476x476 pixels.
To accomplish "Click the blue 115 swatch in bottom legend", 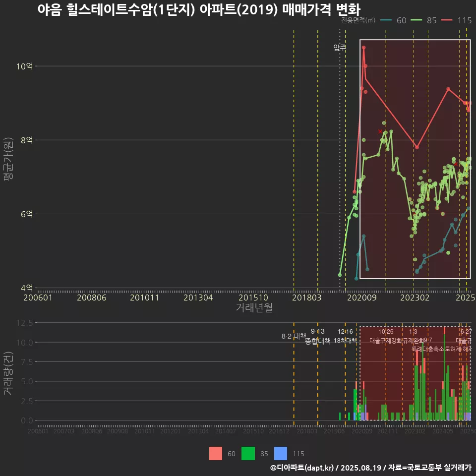I will (x=281, y=454).
